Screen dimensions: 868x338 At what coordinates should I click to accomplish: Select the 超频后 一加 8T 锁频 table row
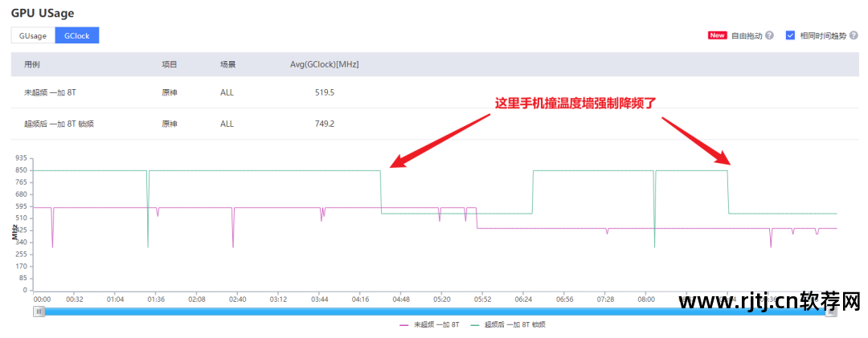434,124
